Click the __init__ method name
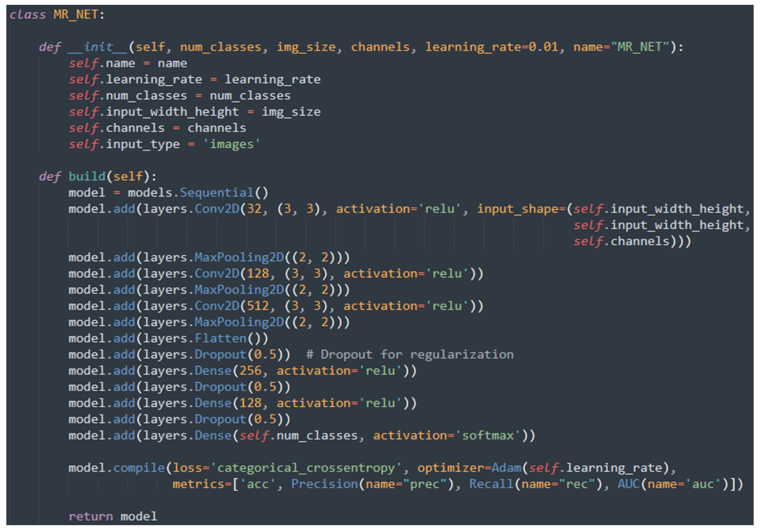Image resolution: width=760 pixels, height=532 pixels. coord(98,47)
